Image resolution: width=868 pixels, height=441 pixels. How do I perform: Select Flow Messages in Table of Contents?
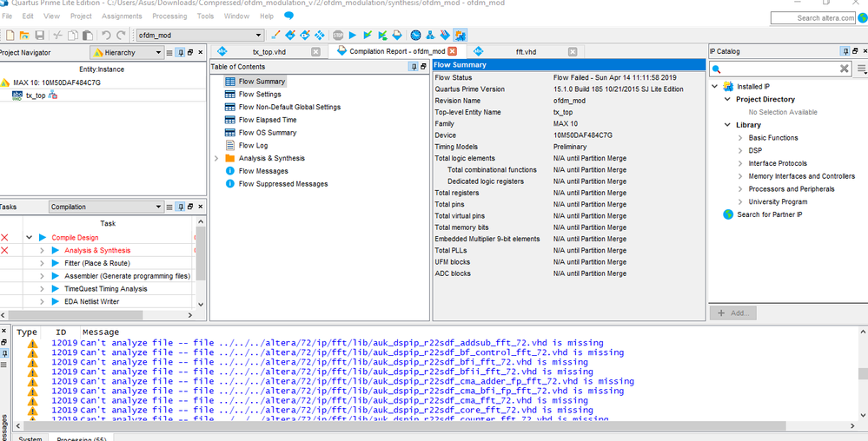click(263, 171)
